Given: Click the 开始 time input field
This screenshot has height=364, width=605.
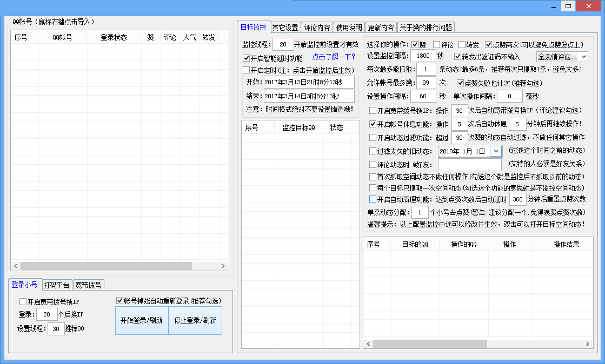Looking at the screenshot, I should 309,82.
